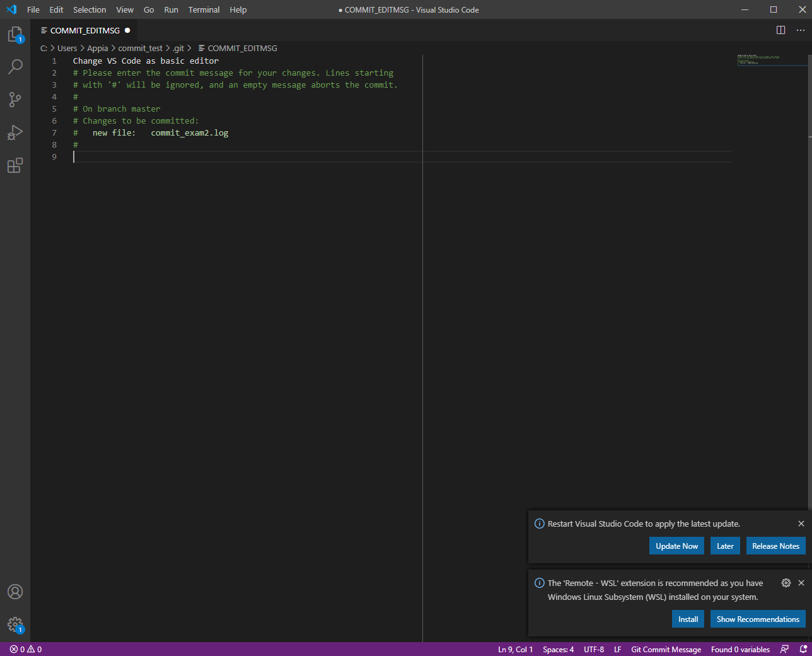Open the Extensions view
This screenshot has width=812, height=656.
click(15, 165)
